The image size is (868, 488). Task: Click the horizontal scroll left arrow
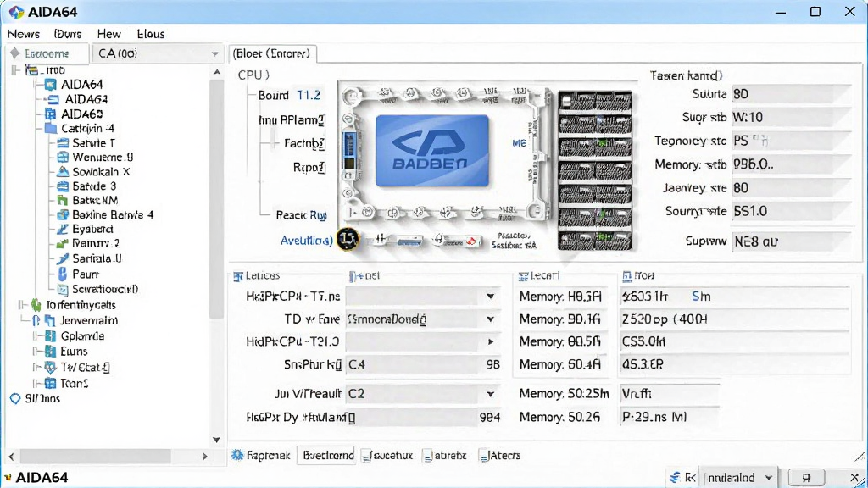tap(12, 457)
